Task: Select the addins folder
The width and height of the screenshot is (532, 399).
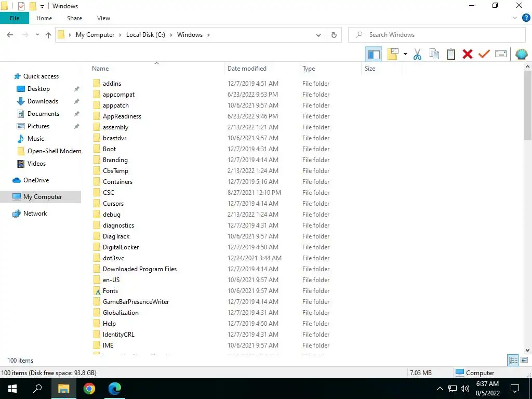Action: [x=112, y=84]
